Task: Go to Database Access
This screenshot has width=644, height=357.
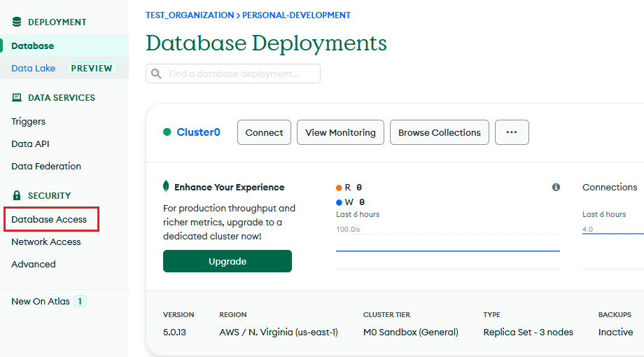Action: click(49, 219)
